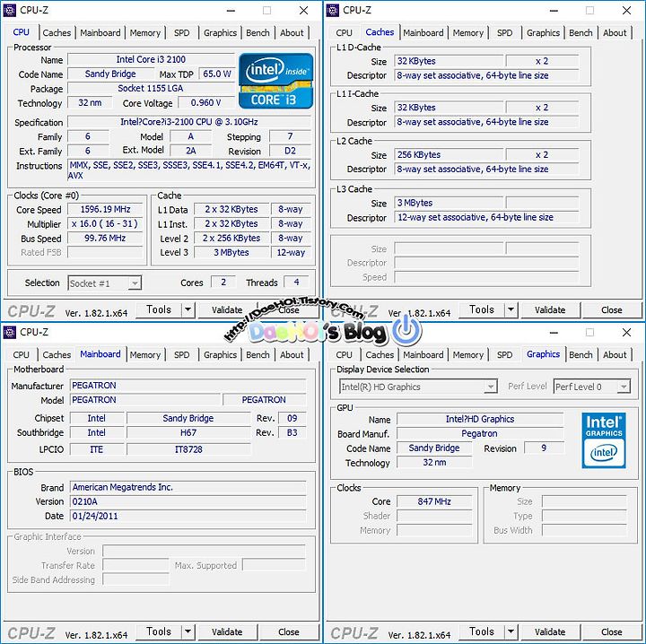Click Validate button in the Mainboard window

tap(227, 631)
